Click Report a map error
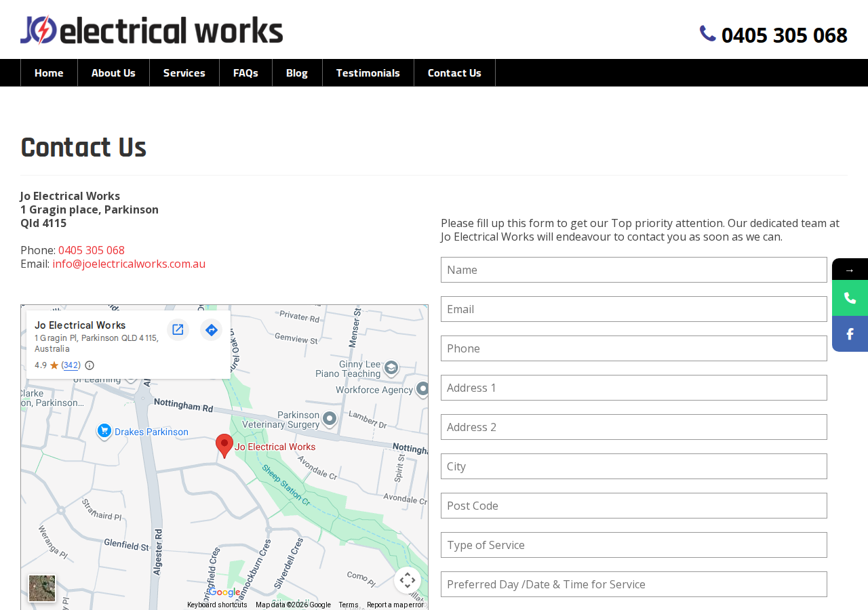The image size is (868, 610). [x=395, y=605]
